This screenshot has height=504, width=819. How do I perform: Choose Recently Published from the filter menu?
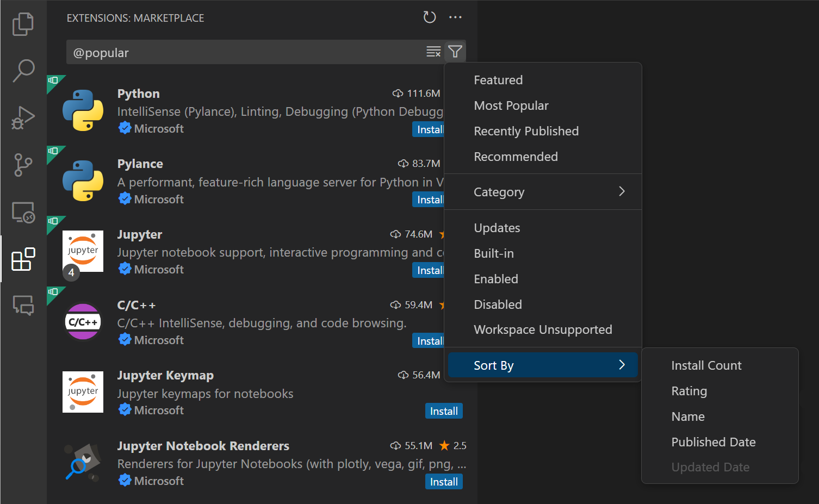click(526, 131)
